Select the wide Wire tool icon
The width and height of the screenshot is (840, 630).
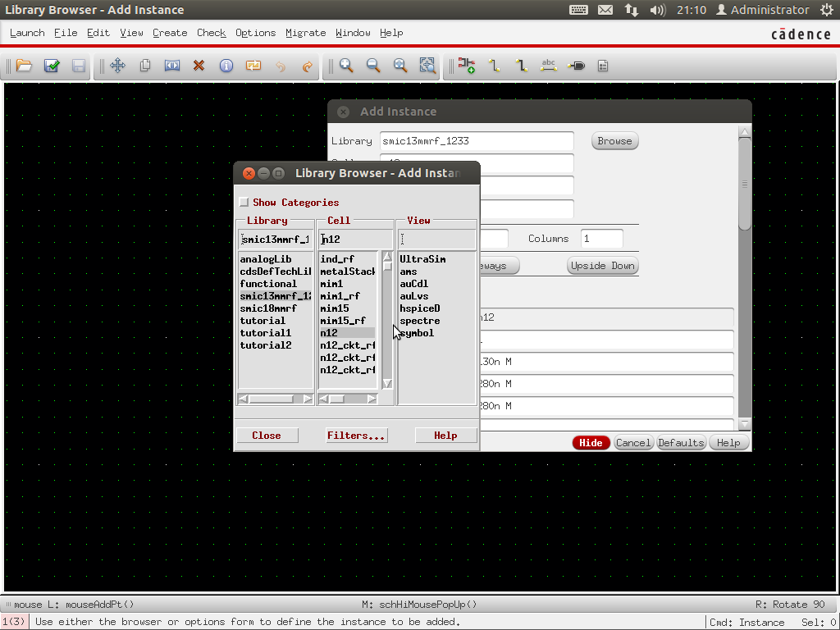pyautogui.click(x=522, y=66)
